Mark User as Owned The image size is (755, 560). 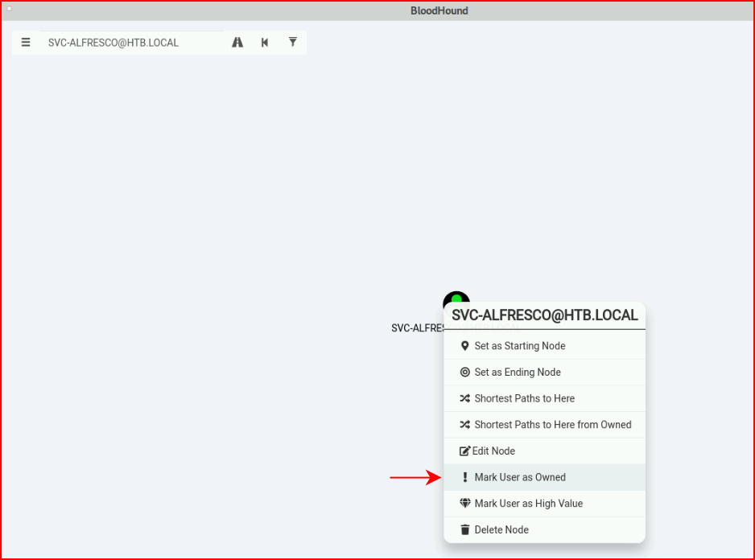544,477
